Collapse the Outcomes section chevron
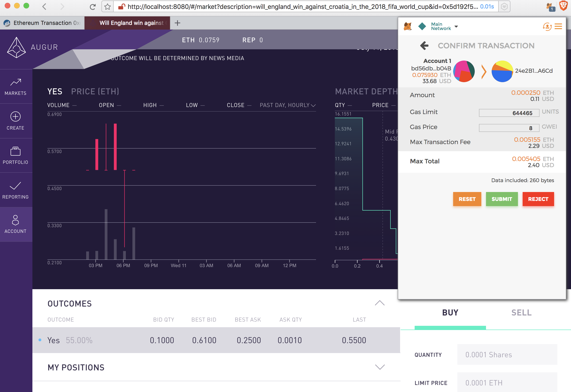 (x=380, y=303)
